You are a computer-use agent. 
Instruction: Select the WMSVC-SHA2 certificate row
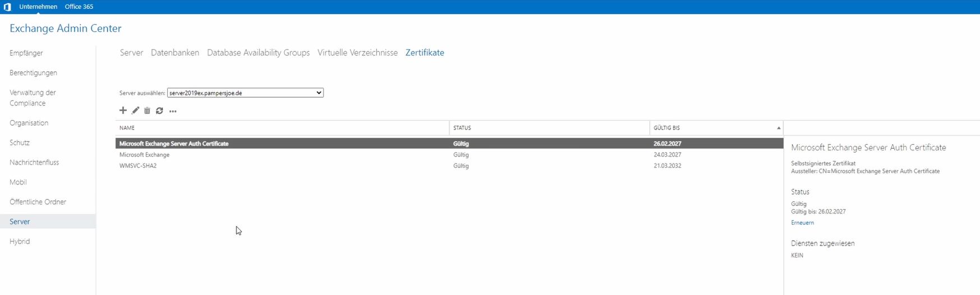click(x=449, y=166)
